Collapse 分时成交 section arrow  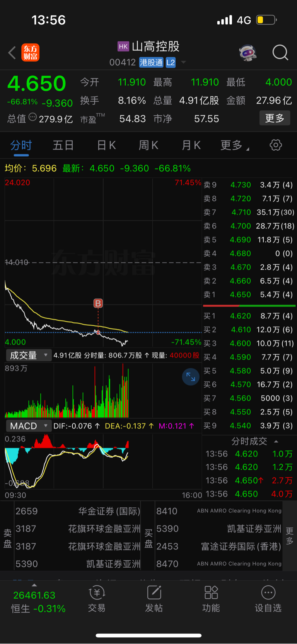276,441
